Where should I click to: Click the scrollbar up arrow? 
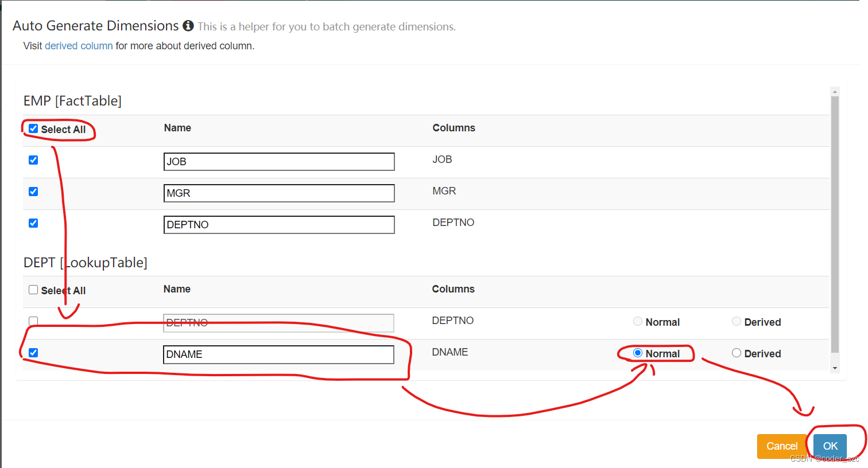pos(835,92)
